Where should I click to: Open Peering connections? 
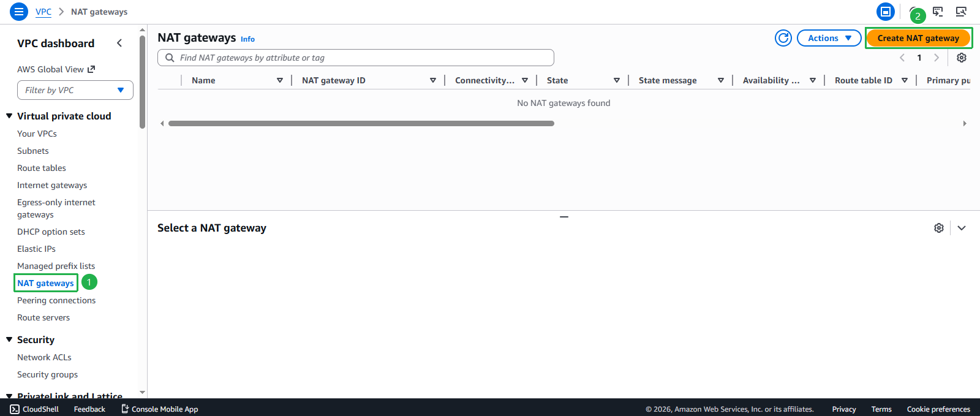click(56, 300)
